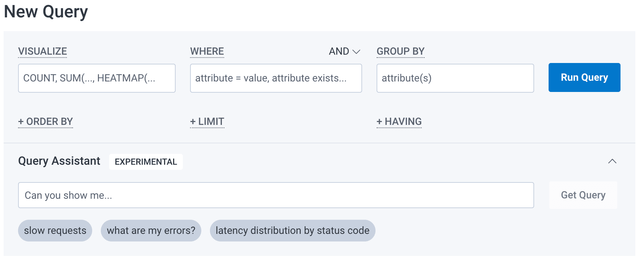
Task: Click the New Query page title
Action: click(x=46, y=12)
